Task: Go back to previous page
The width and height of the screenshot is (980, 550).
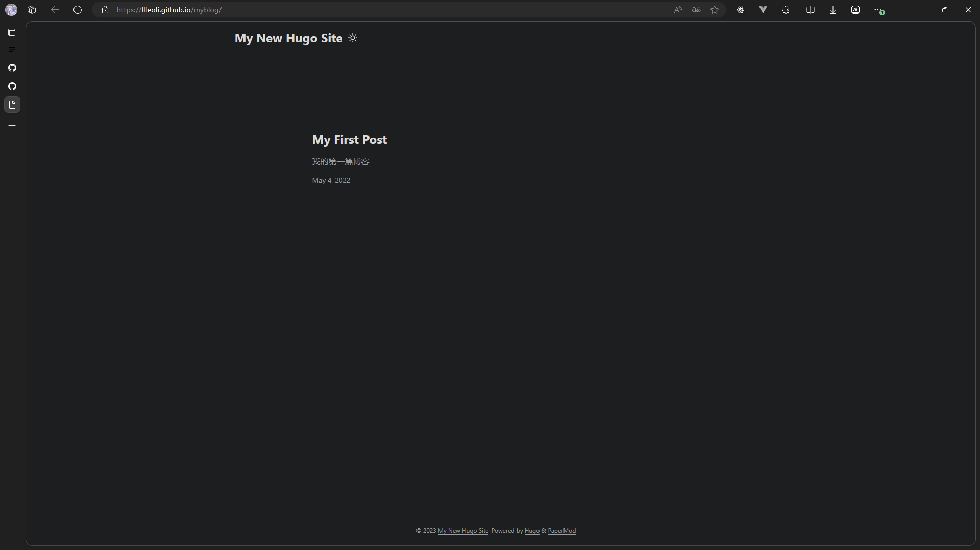Action: 55,10
